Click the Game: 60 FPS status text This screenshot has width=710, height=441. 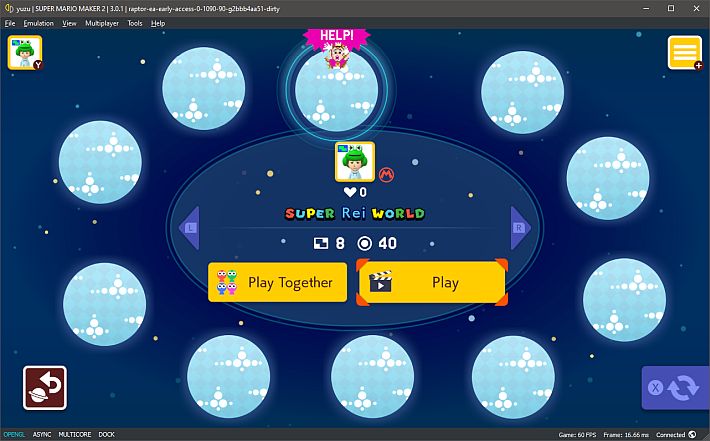click(577, 435)
